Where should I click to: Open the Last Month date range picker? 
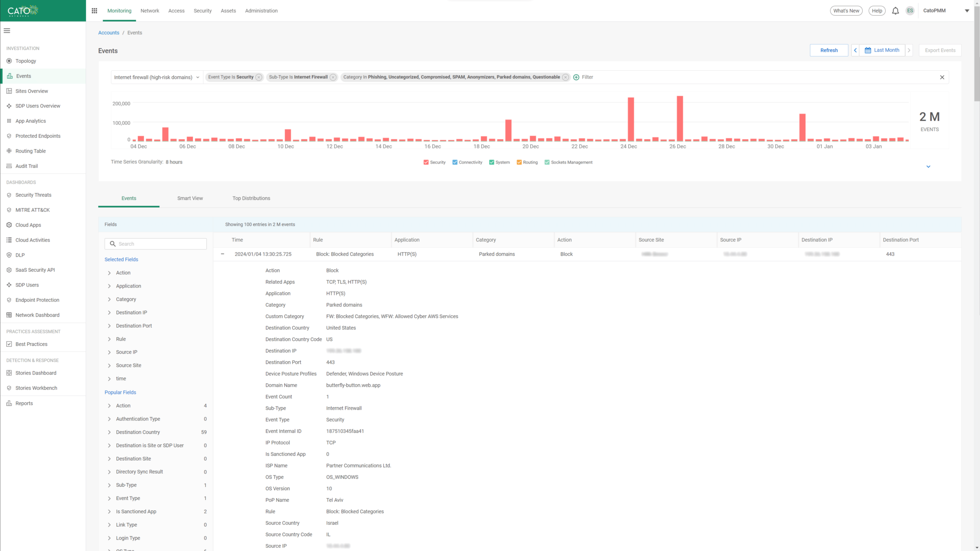(882, 50)
